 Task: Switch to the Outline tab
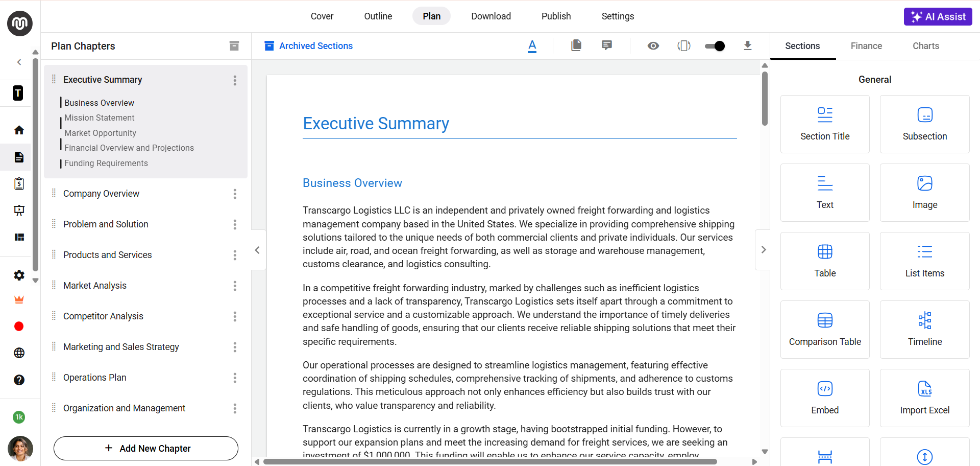(x=378, y=16)
